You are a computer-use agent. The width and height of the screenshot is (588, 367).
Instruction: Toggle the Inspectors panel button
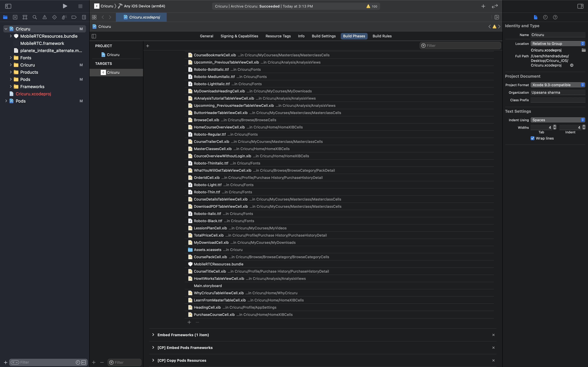tap(580, 6)
